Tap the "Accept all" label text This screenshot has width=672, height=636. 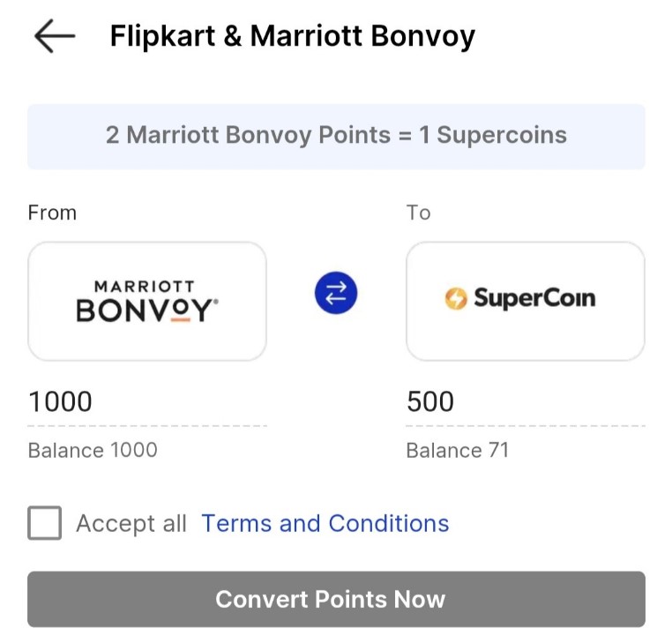tap(131, 524)
